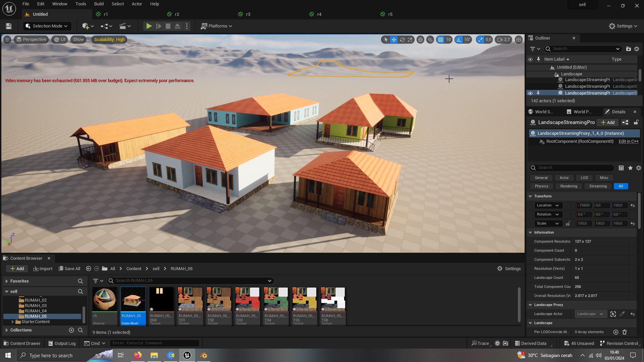Screen dimensions: 644x362
Task: Add element to Per LODOverride Materials array
Action: point(616,332)
